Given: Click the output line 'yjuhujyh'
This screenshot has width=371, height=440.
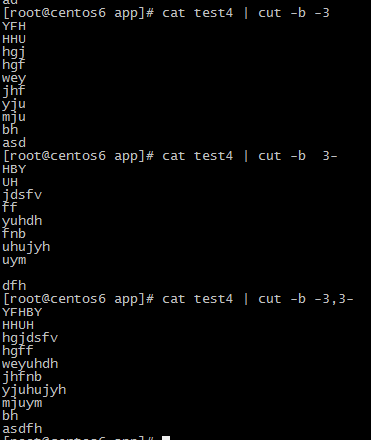Looking at the screenshot, I should 34,390.
